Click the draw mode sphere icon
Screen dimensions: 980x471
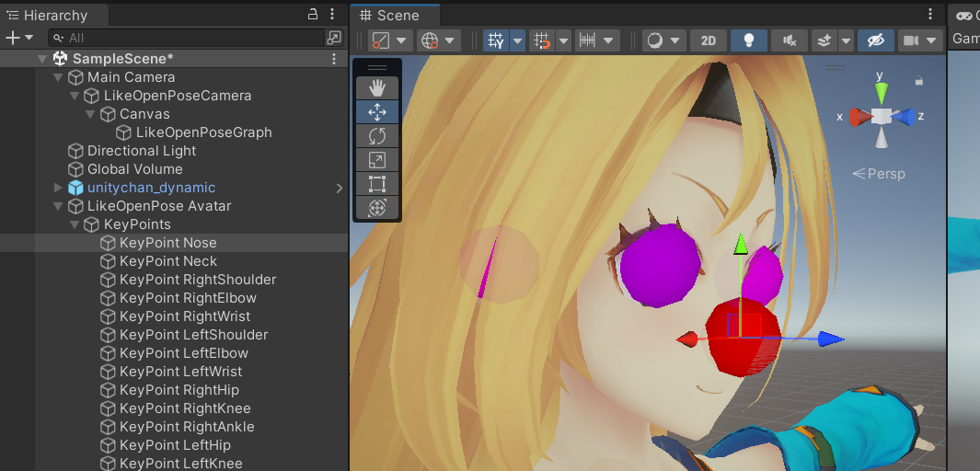tap(654, 40)
